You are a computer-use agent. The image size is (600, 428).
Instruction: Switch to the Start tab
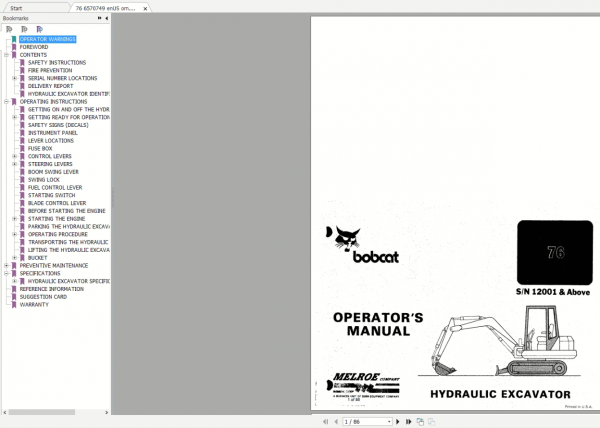(16, 8)
